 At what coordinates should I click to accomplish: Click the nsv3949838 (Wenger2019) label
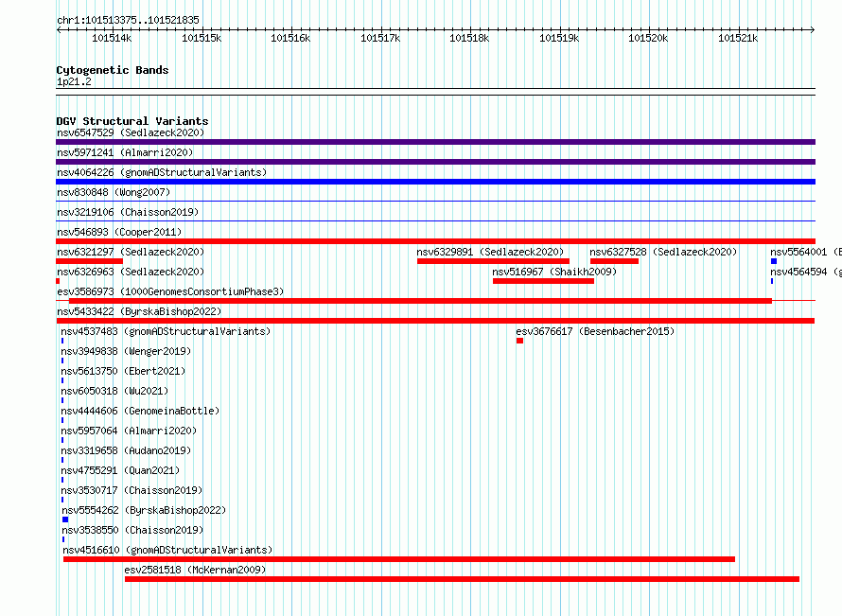coord(126,351)
